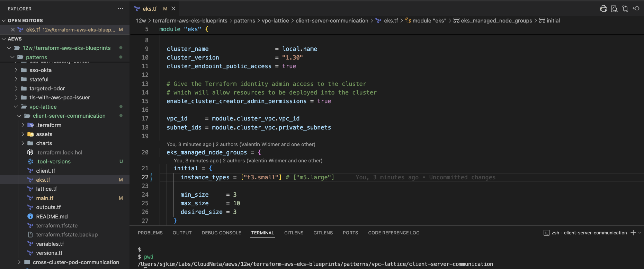644x269 pixels.
Task: Click line number 20 in the gutter
Action: (145, 152)
